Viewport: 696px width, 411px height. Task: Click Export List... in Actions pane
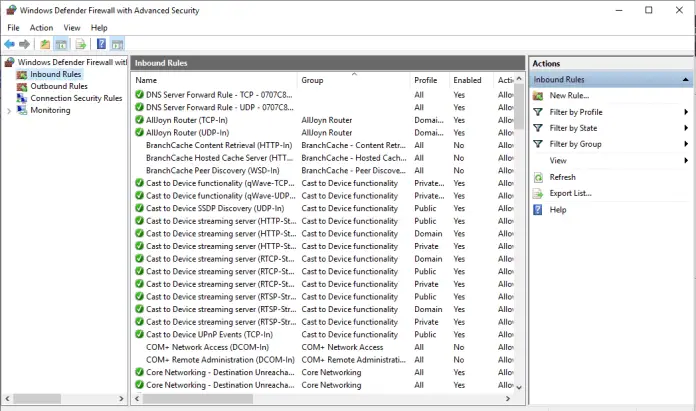coord(570,194)
